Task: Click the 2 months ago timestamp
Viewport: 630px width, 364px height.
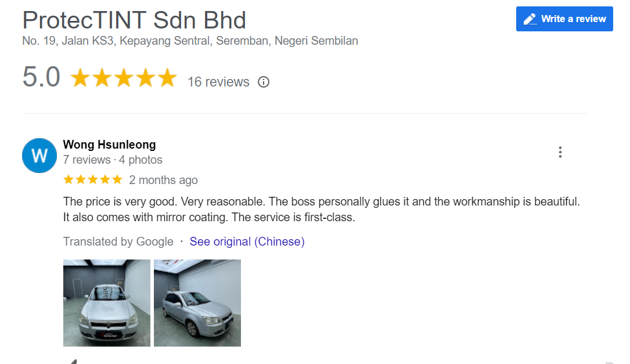Action: point(163,179)
